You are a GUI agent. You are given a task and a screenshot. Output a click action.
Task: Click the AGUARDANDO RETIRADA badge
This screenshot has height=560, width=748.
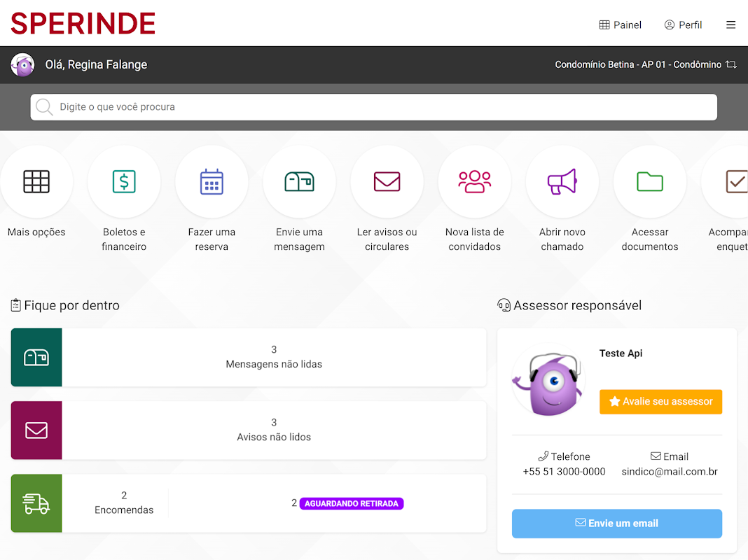[352, 504]
